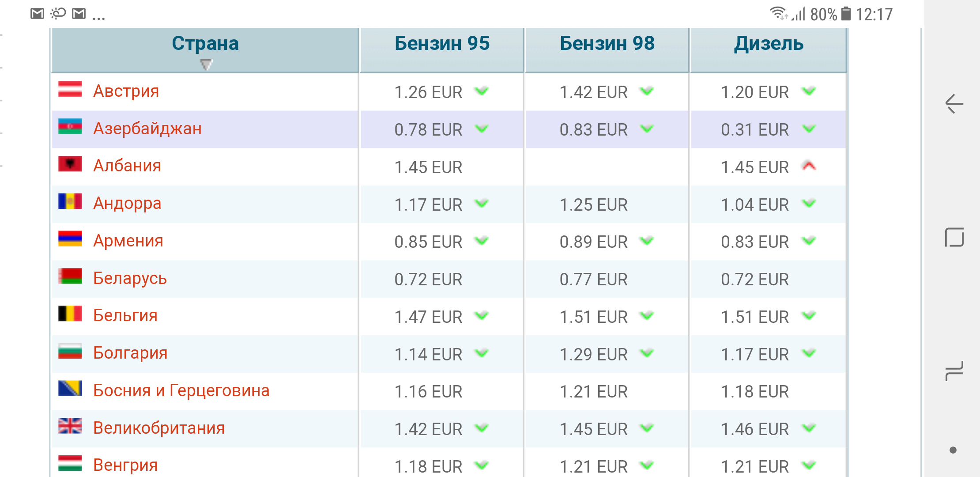980x477 pixels.
Task: Open the Босния и Герцеговина link
Action: pyautogui.click(x=181, y=390)
